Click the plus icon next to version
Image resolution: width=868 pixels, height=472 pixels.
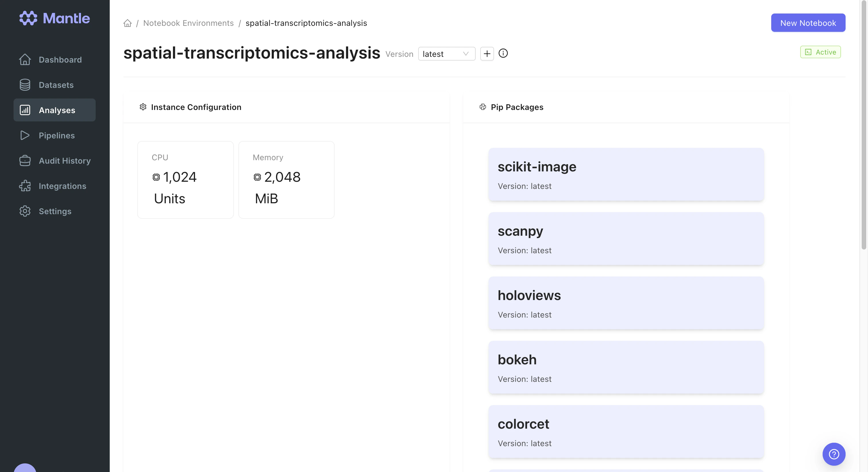point(487,54)
